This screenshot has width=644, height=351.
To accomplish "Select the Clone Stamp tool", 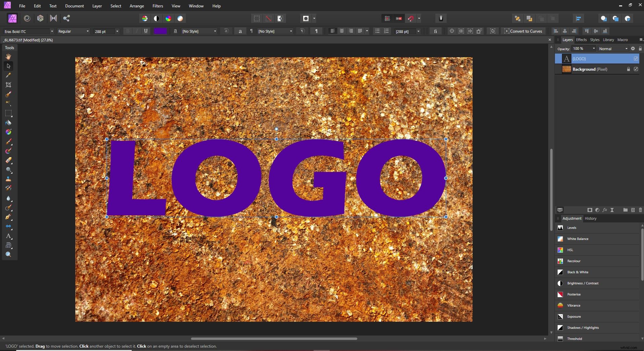I will coord(8,180).
